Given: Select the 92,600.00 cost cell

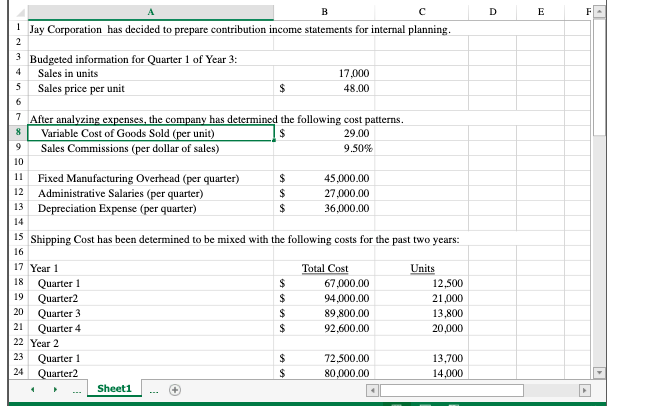Looking at the screenshot, I should pos(324,328).
